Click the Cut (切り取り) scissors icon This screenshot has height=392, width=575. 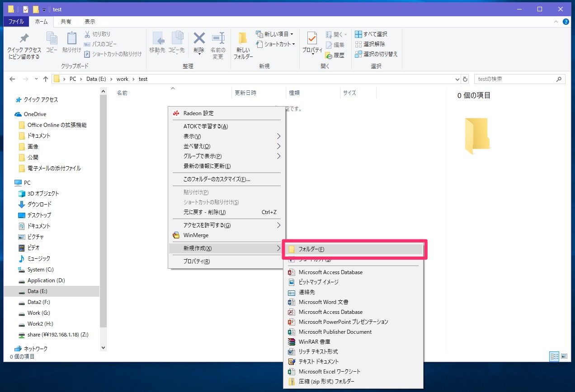pos(88,34)
